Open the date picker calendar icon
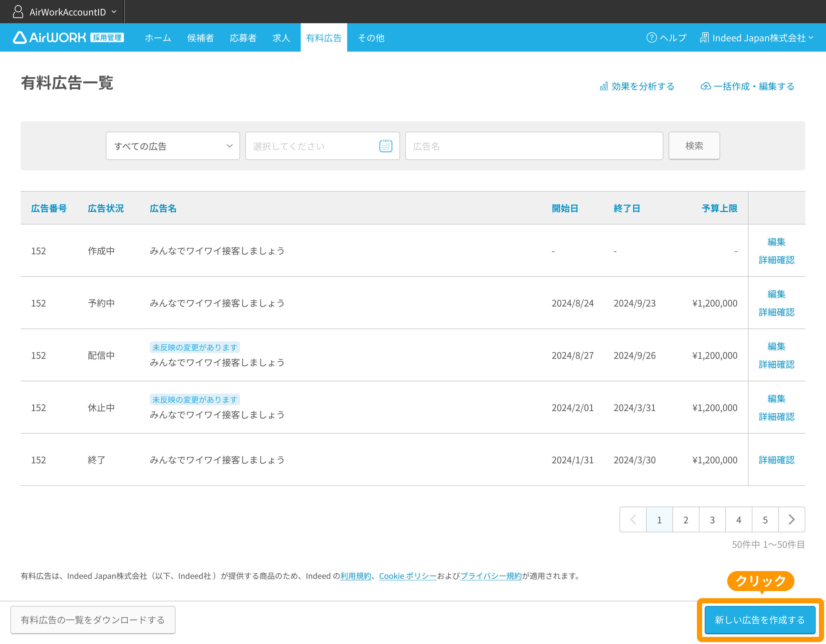The height and width of the screenshot is (644, 826). coord(385,146)
